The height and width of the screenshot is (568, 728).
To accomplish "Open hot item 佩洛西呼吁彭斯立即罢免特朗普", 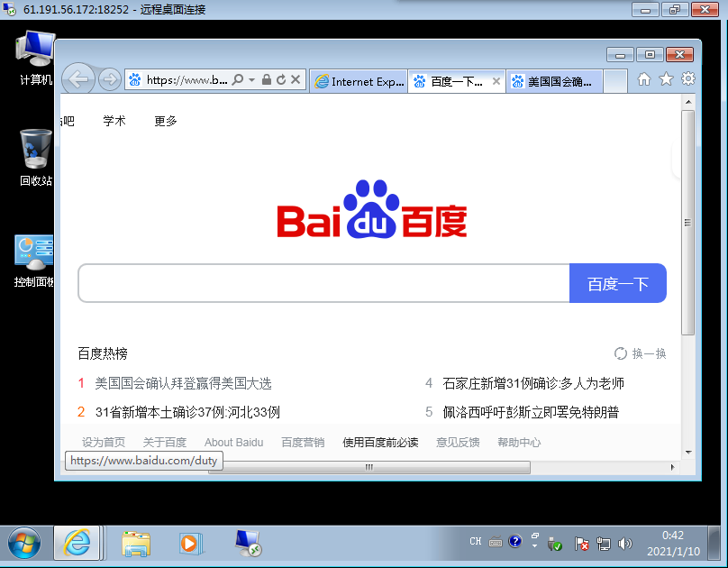I will (x=532, y=412).
